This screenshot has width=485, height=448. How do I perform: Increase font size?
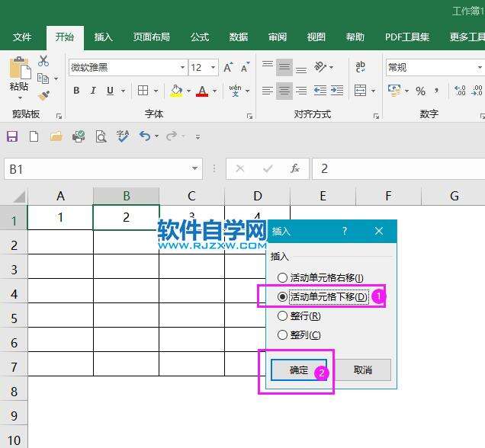point(228,67)
